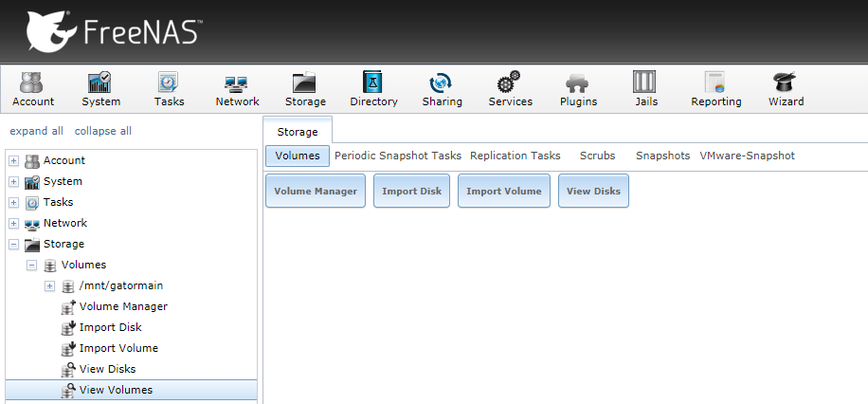Expand the /mnt/gatormain volume node
The width and height of the screenshot is (868, 404).
coord(50,285)
